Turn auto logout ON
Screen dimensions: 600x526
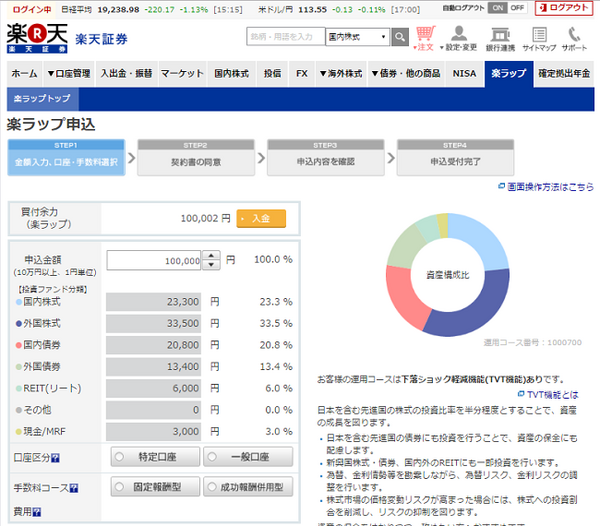tap(497, 8)
